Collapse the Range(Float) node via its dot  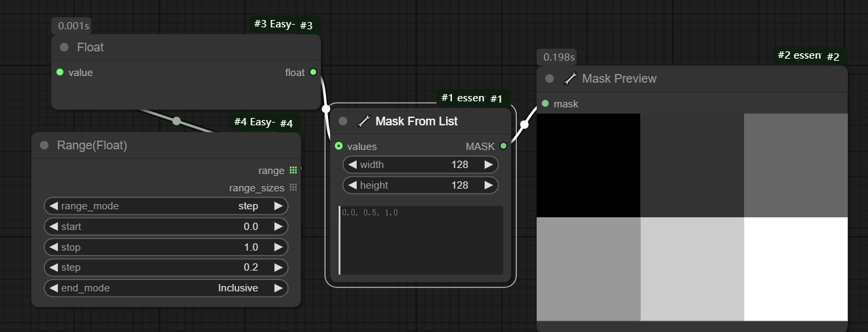click(44, 145)
